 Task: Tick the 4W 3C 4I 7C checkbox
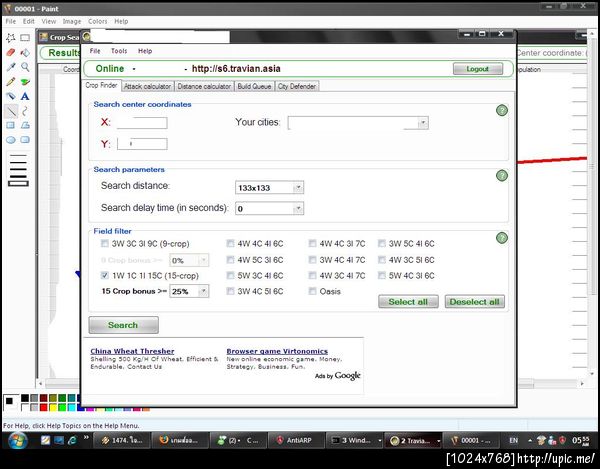312,275
